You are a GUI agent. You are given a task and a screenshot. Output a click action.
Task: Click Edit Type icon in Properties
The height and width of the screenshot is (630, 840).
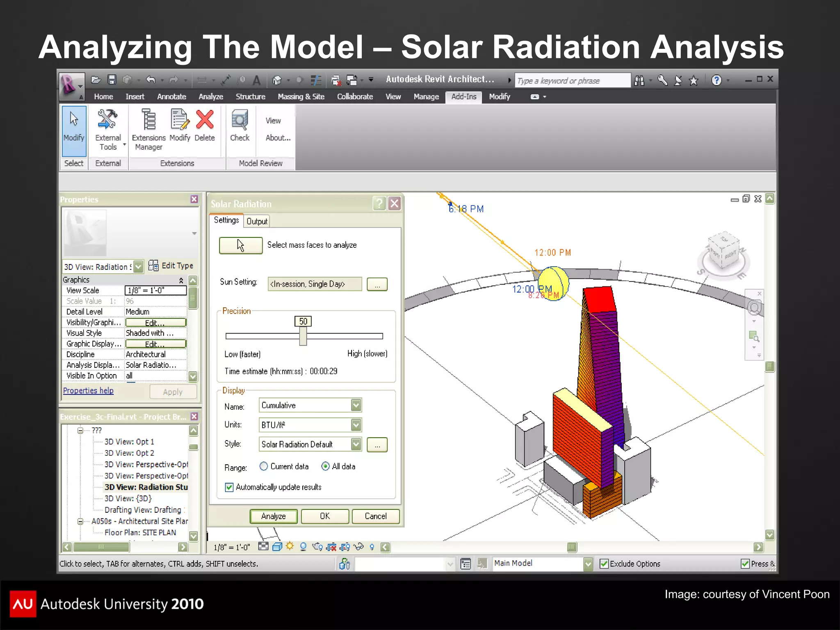153,266
